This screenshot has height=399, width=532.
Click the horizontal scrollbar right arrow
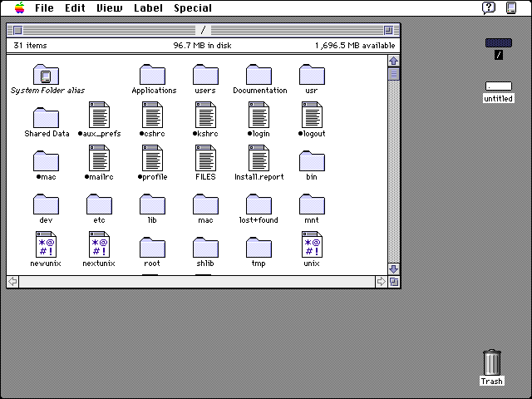click(382, 282)
